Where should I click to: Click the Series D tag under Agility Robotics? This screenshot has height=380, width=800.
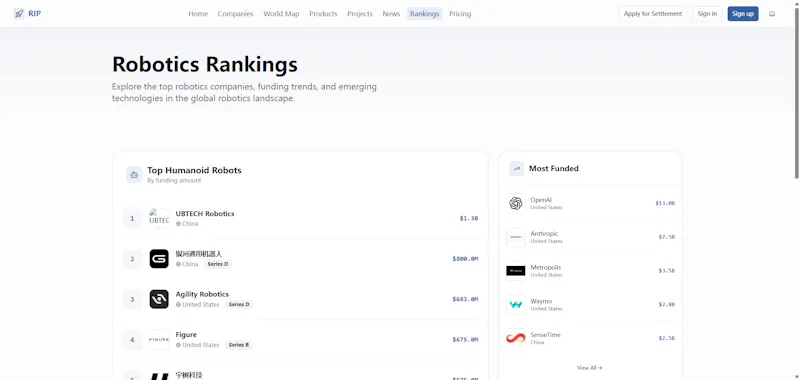(239, 305)
